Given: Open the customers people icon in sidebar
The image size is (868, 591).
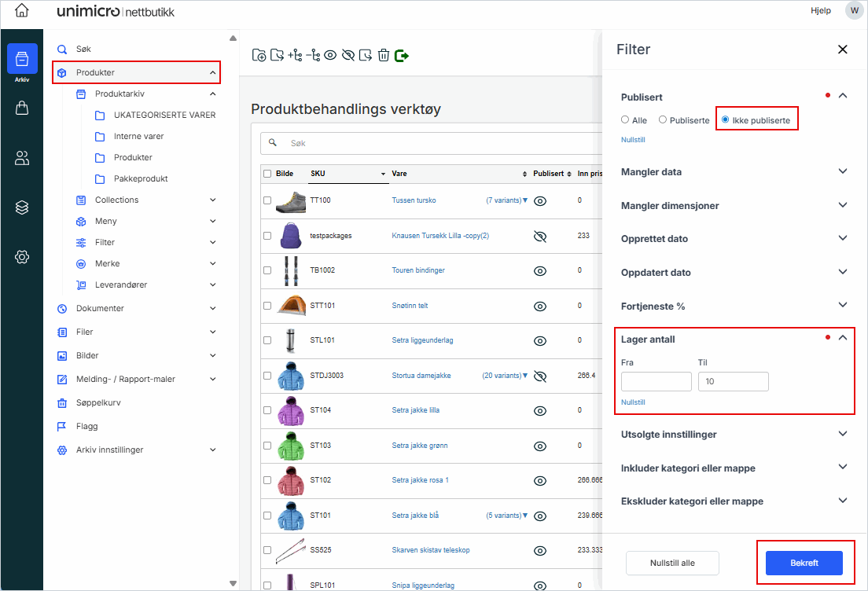Looking at the screenshot, I should [x=22, y=158].
